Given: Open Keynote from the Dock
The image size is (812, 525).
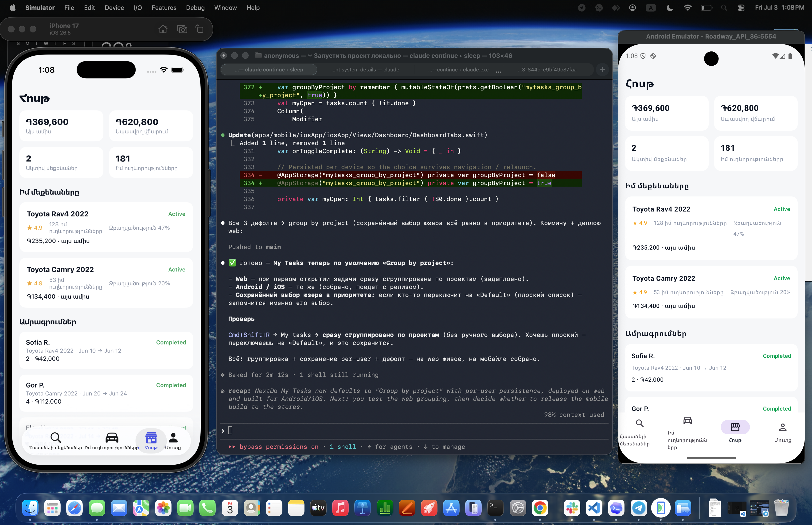Looking at the screenshot, I should point(363,508).
